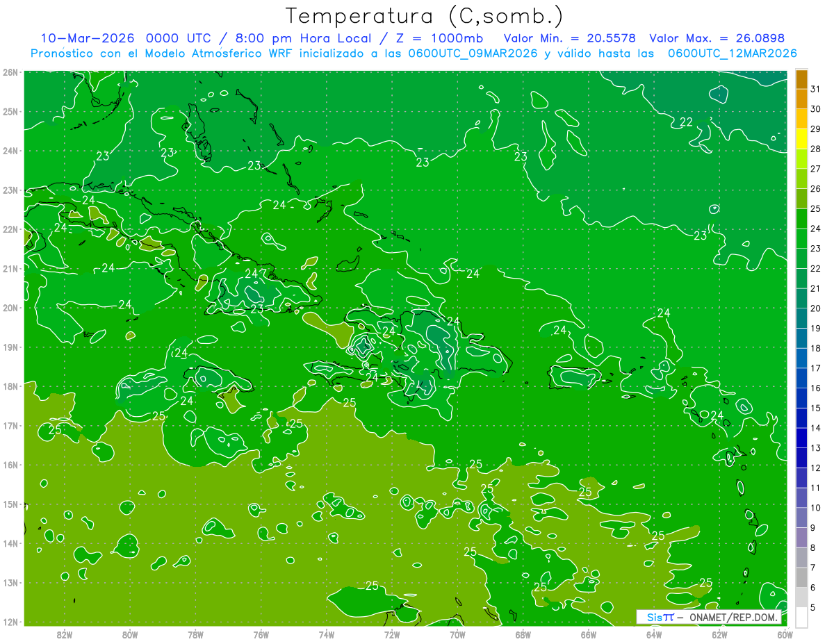This screenshot has height=644, width=834.
Task: Click the "82W" longitude axis label
Action: pos(64,634)
